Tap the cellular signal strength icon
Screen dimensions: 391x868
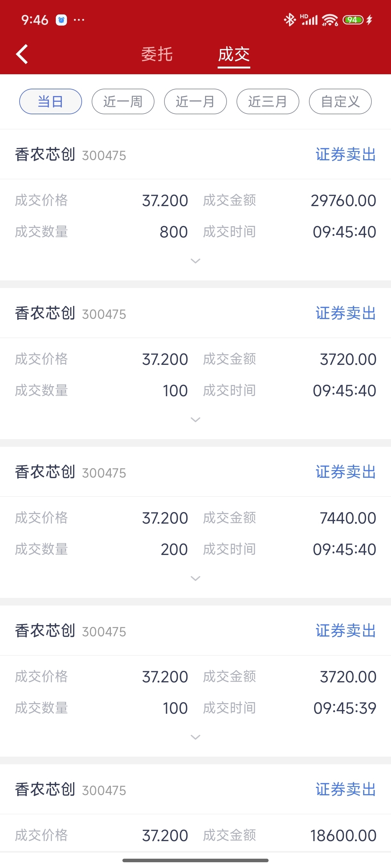[309, 20]
